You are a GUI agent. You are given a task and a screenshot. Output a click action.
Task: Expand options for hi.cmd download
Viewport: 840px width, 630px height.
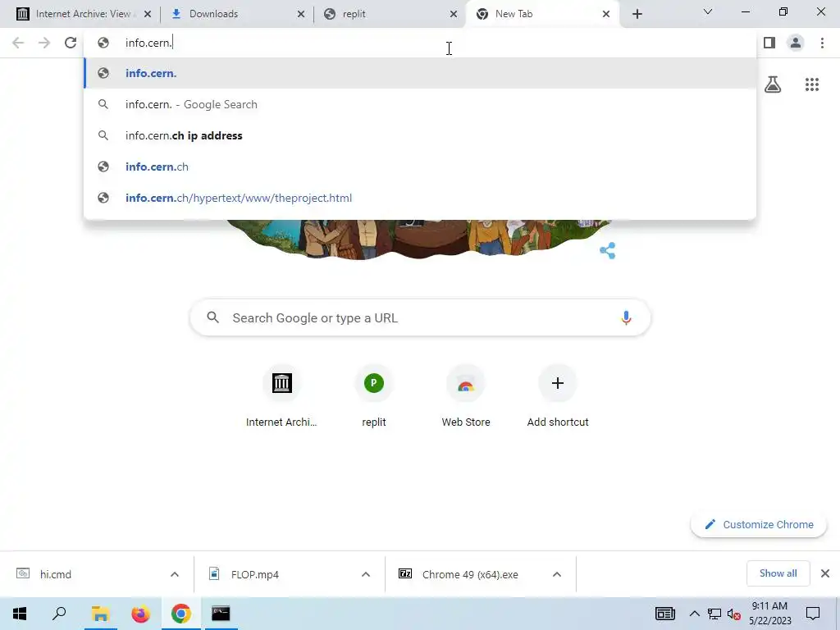[x=175, y=574]
